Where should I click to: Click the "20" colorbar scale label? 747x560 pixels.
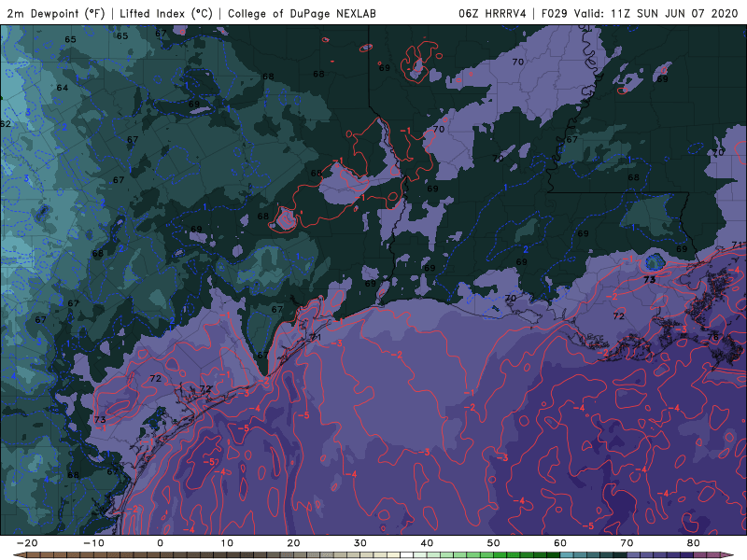[293, 543]
